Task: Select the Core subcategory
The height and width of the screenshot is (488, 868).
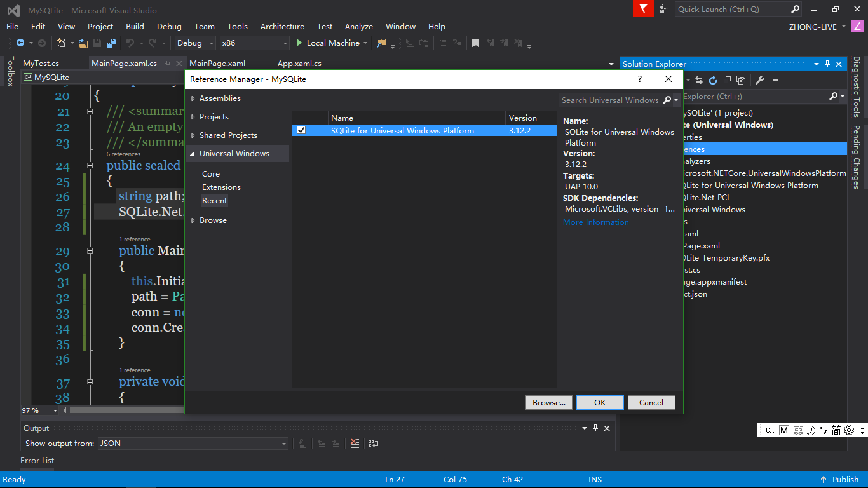Action: (211, 174)
